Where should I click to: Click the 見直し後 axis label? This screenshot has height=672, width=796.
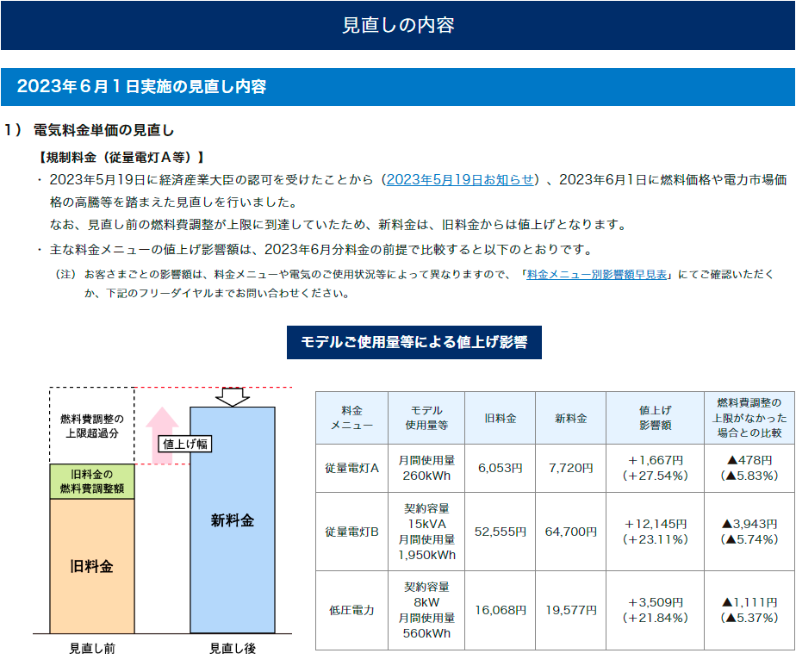pos(233,649)
